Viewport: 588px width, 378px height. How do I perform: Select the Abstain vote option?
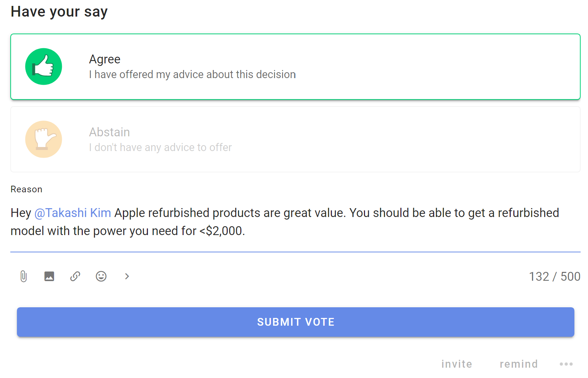(295, 139)
